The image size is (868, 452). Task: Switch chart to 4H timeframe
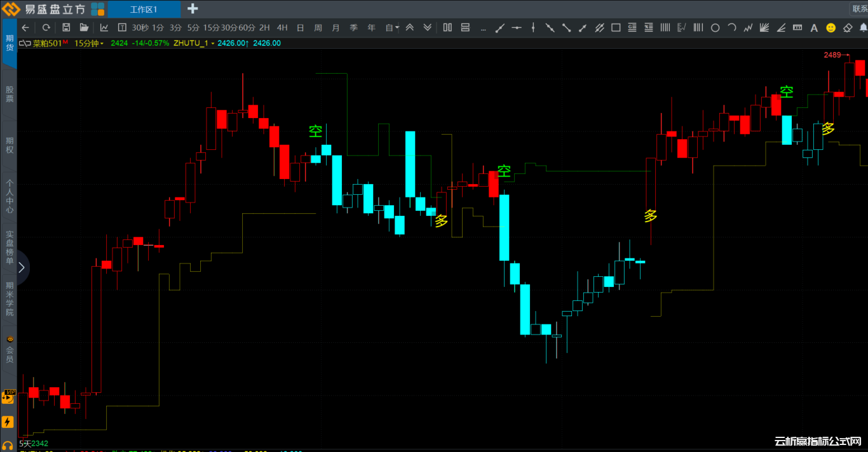[x=282, y=27]
